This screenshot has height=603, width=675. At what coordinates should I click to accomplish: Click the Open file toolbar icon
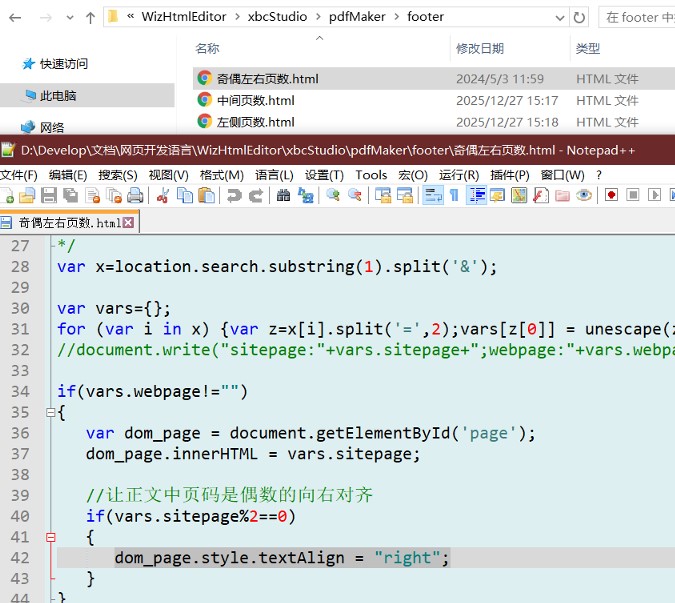point(27,195)
